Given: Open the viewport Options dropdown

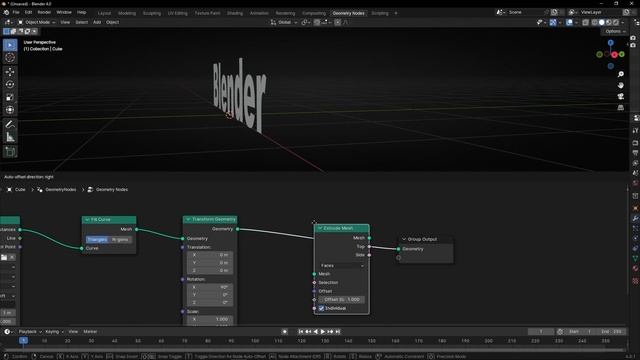Looking at the screenshot, I should (x=615, y=31).
